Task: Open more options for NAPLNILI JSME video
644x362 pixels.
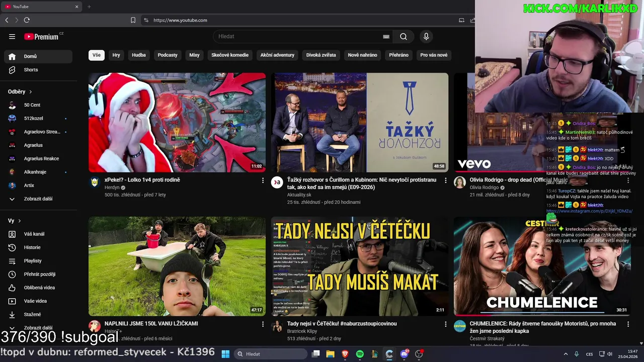Action: (x=263, y=324)
